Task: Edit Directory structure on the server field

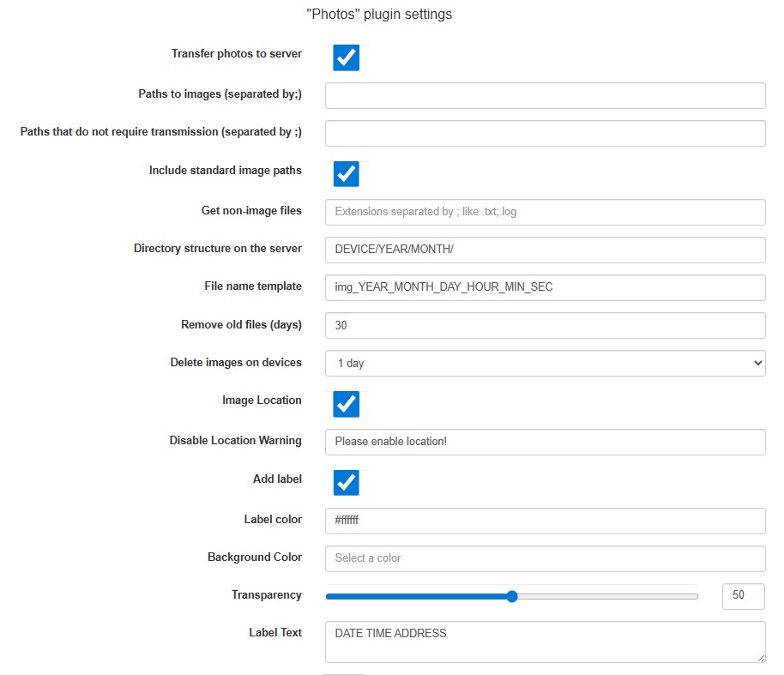Action: coord(545,250)
